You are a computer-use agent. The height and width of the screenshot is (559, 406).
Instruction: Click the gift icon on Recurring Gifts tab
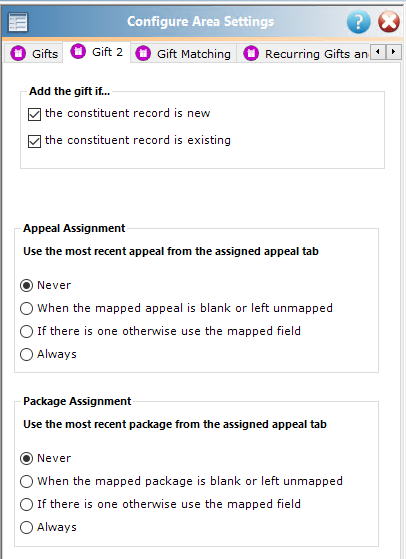click(251, 54)
